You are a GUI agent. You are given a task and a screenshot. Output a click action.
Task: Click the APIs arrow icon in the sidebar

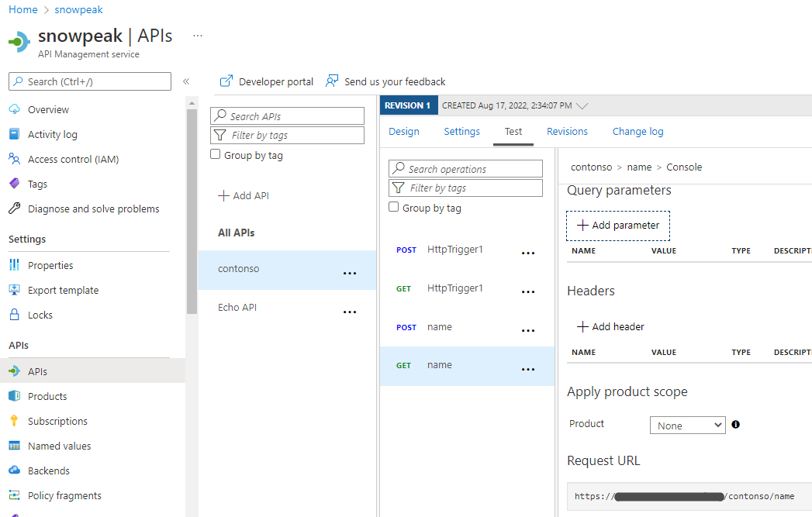[x=15, y=371]
